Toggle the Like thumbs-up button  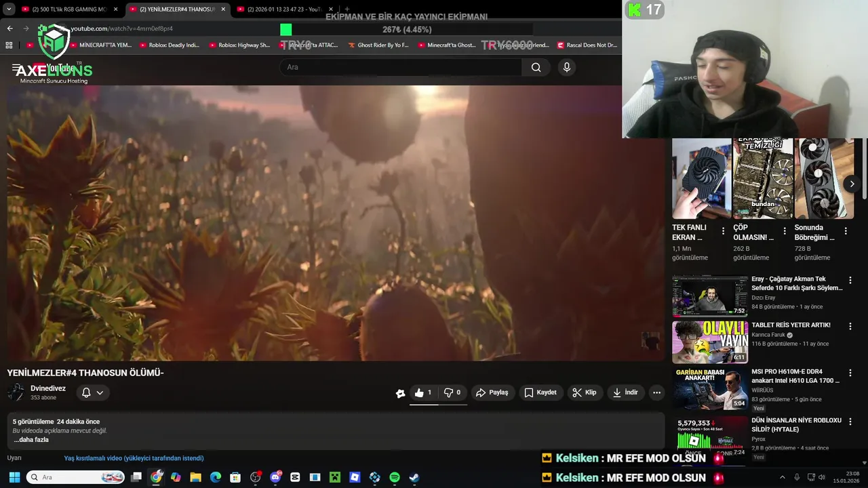pyautogui.click(x=424, y=392)
